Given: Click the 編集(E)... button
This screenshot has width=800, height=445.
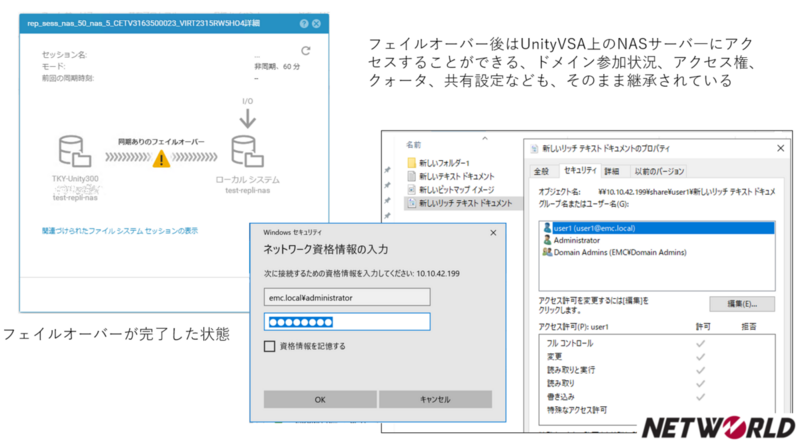Looking at the screenshot, I should tap(742, 304).
